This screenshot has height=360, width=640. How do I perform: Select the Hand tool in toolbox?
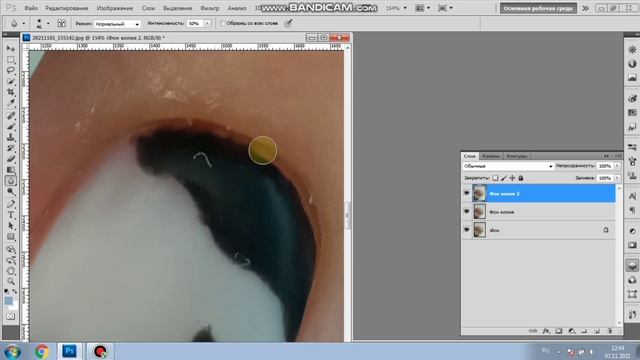tap(11, 271)
